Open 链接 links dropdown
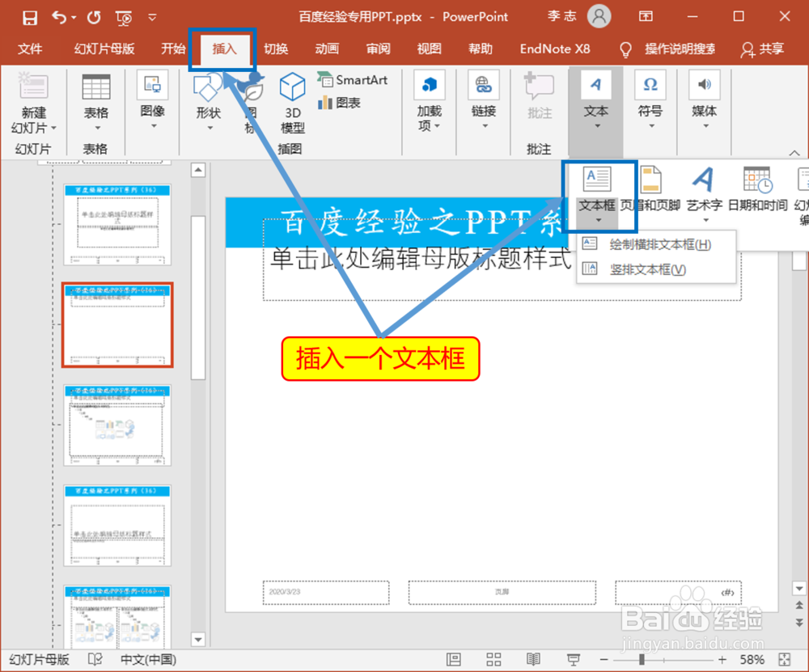The width and height of the screenshot is (809, 672). coord(484,100)
